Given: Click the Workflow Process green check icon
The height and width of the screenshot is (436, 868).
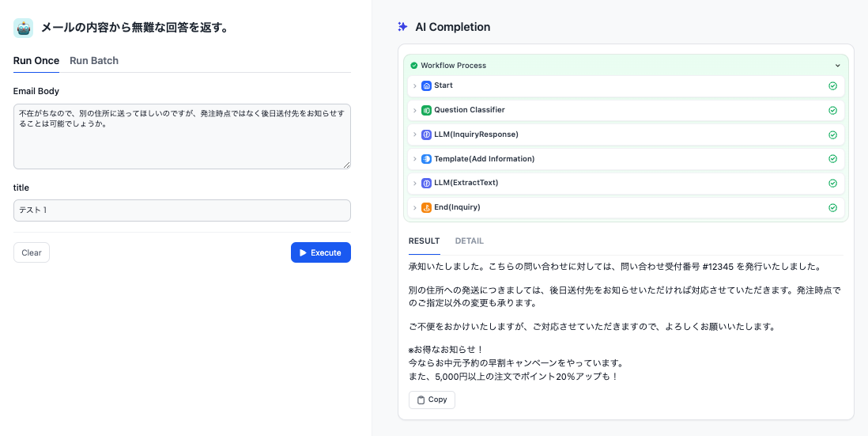Looking at the screenshot, I should coord(413,66).
